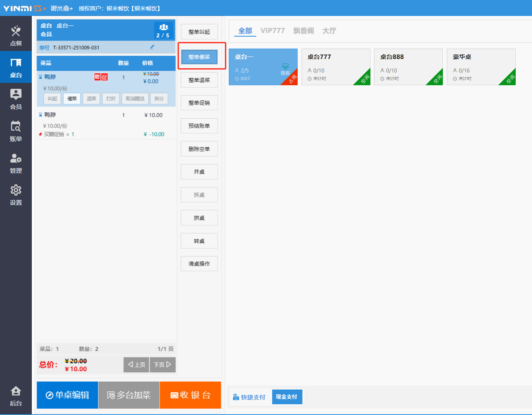Image resolution: width=532 pixels, height=415 pixels.
Task: Go to 后台 backend icon
Action: [16, 395]
